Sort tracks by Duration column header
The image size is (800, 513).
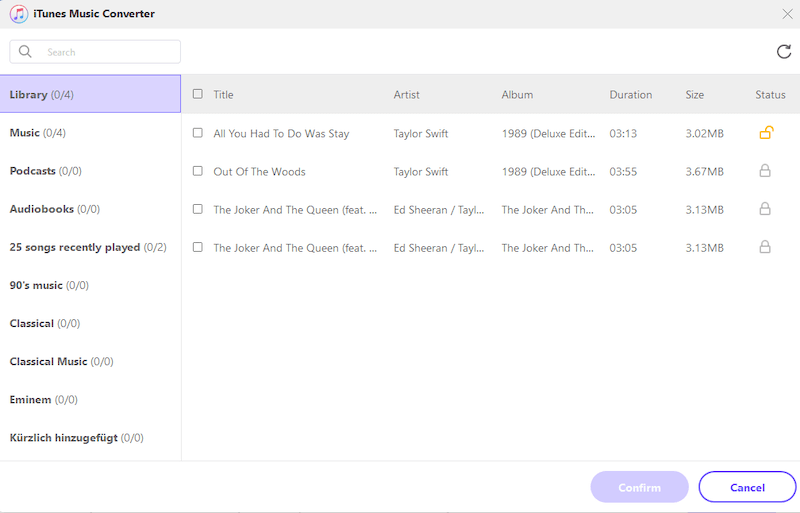(630, 95)
